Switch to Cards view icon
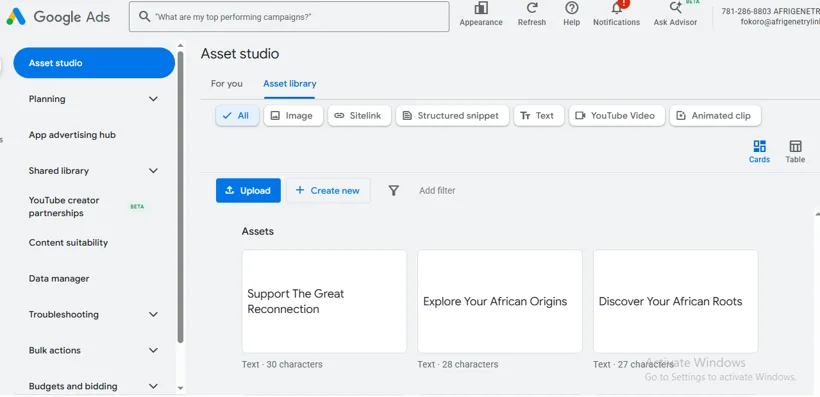Image resolution: width=820 pixels, height=397 pixels. point(759,146)
